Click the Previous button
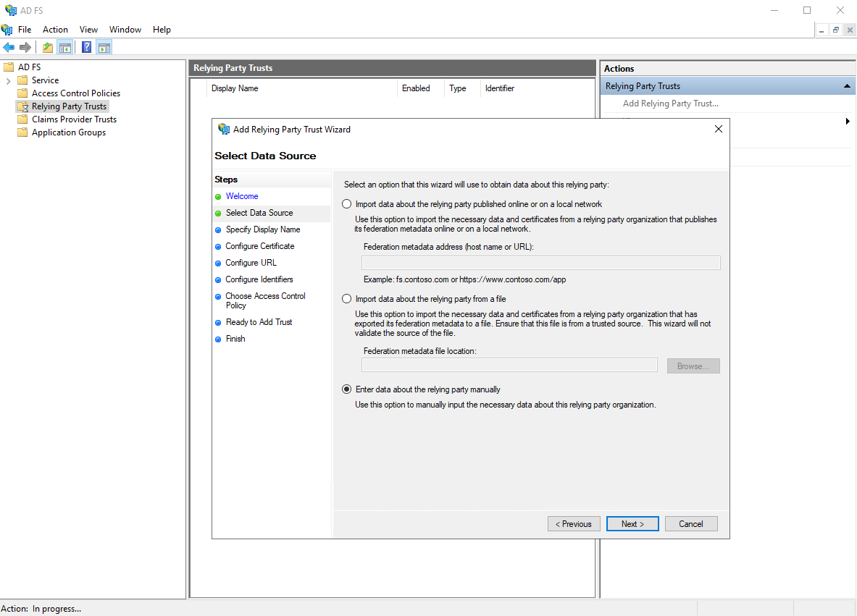Viewport: 857px width, 616px height. coord(574,524)
